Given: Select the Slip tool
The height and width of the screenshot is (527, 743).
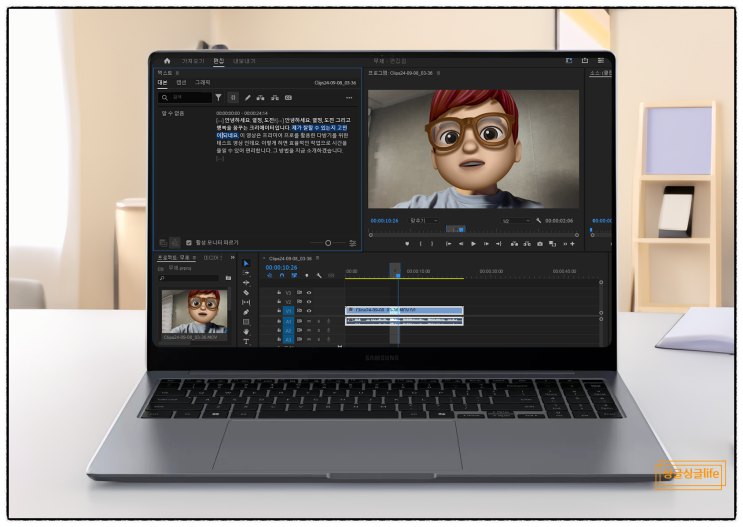Looking at the screenshot, I should point(246,302).
